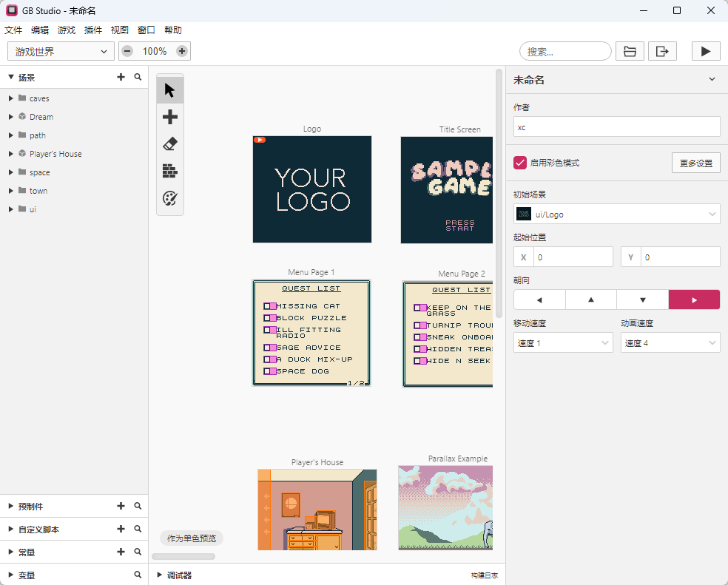This screenshot has width=728, height=585.
Task: Click the 搜索 search field
Action: click(565, 51)
